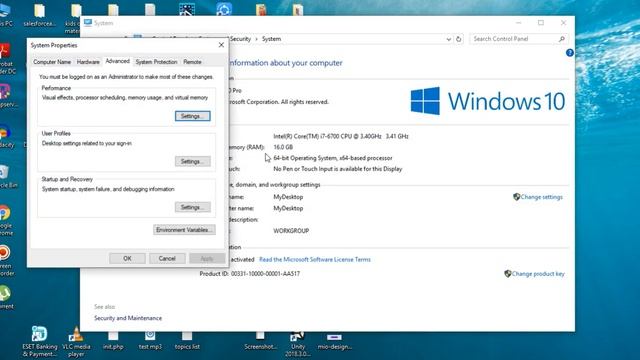Viewport: 640px width, 360px height.
Task: Open Screenshot file on desktop
Action: [260, 340]
